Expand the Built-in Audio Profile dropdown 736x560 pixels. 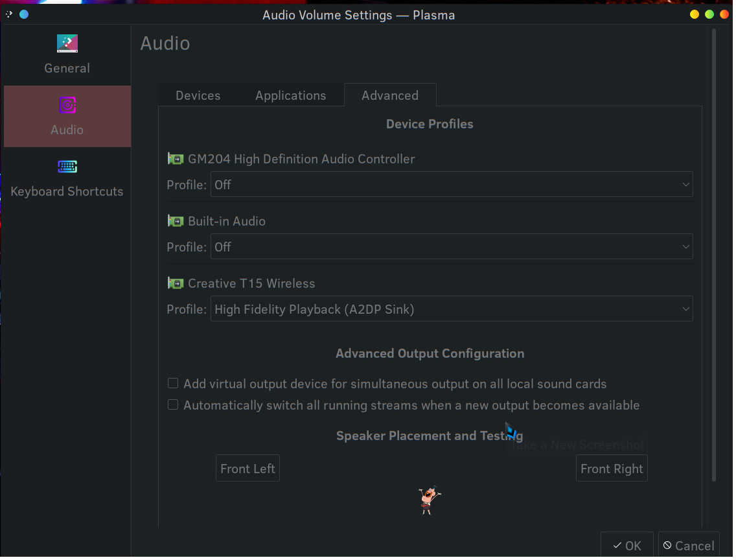451,247
